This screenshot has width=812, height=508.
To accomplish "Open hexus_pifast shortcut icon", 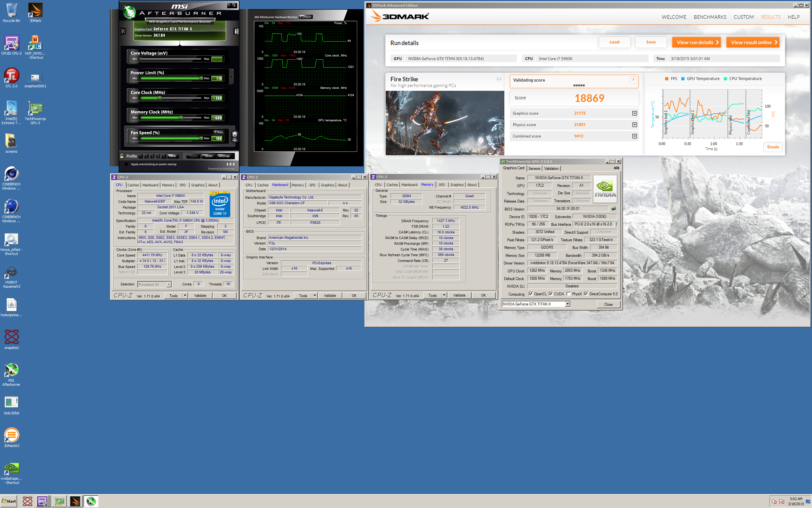I will point(11,244).
